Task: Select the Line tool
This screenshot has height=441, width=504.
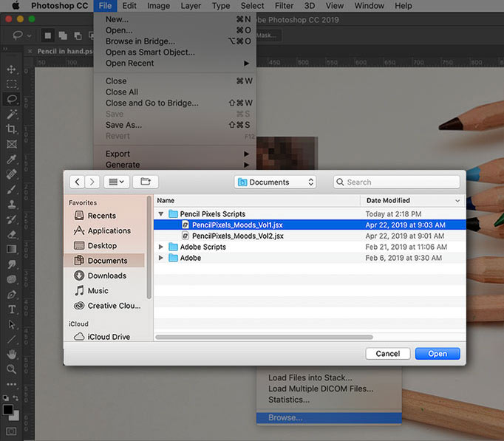Action: click(x=12, y=339)
